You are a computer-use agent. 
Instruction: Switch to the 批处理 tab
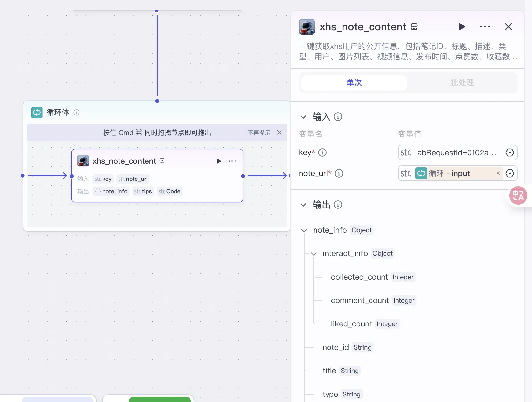coord(462,83)
